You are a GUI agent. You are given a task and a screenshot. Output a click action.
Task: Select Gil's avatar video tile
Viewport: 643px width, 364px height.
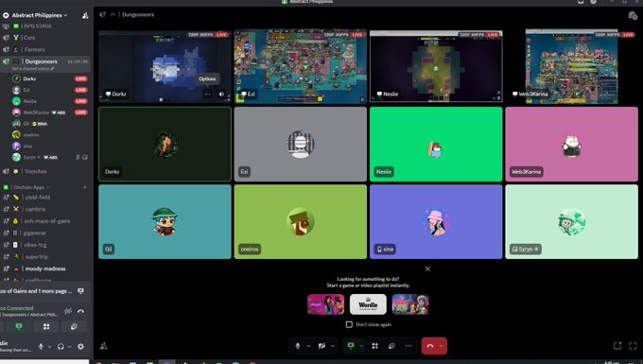pos(165,222)
